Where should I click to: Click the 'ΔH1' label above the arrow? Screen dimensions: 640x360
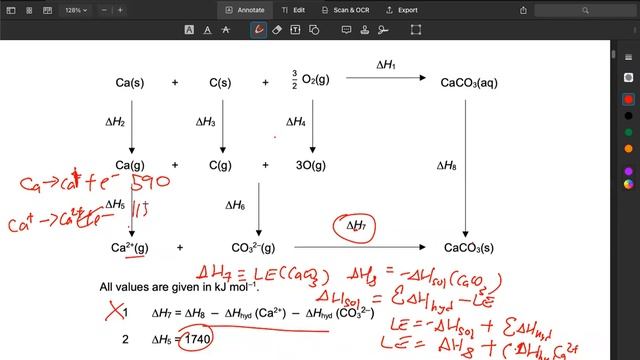coord(386,64)
